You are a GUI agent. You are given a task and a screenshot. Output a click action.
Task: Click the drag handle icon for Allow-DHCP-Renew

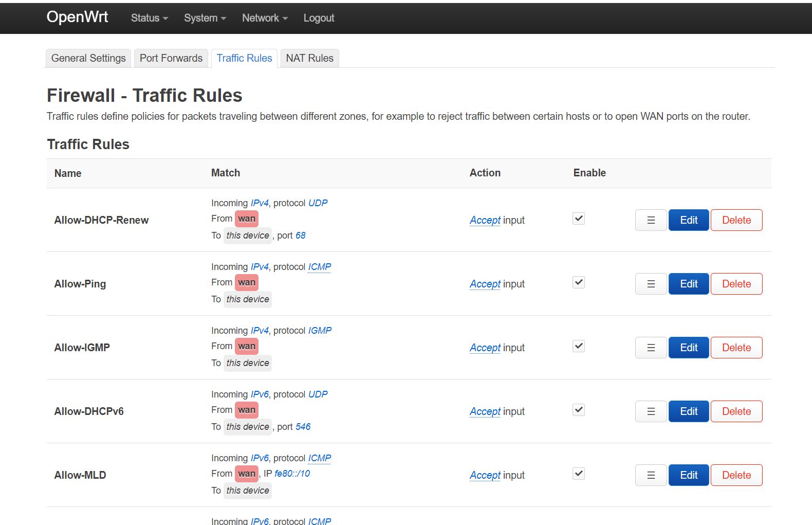tap(651, 220)
